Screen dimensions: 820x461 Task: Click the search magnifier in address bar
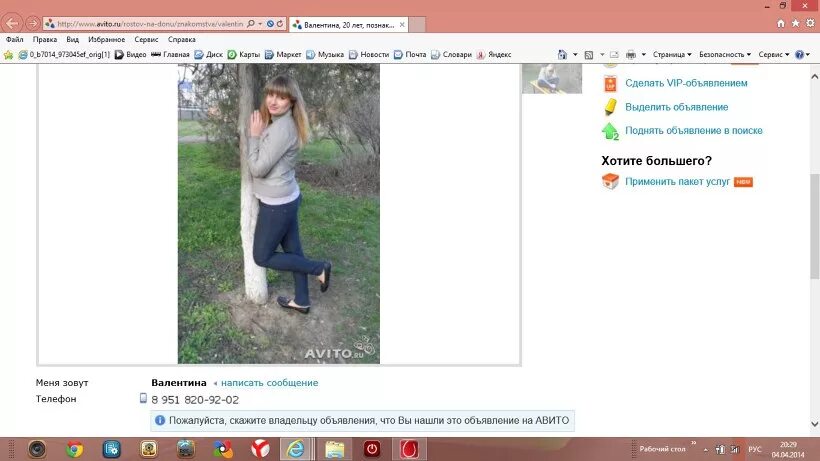(x=250, y=24)
